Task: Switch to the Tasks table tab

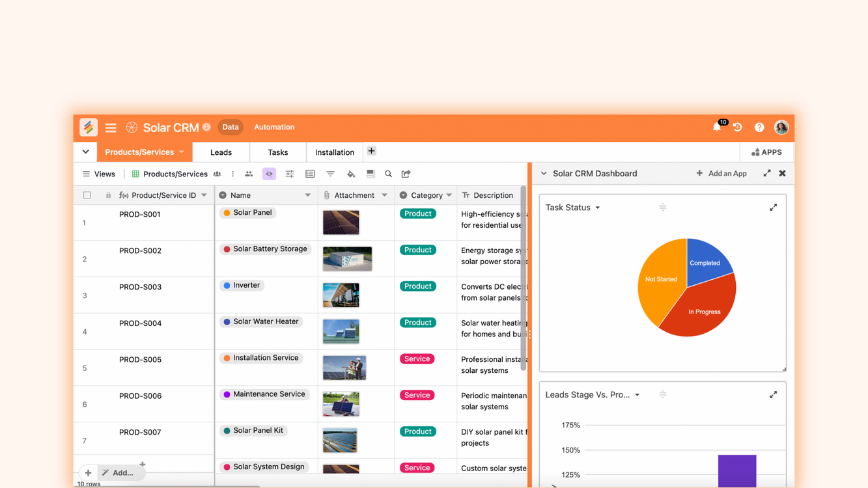Action: [x=278, y=152]
